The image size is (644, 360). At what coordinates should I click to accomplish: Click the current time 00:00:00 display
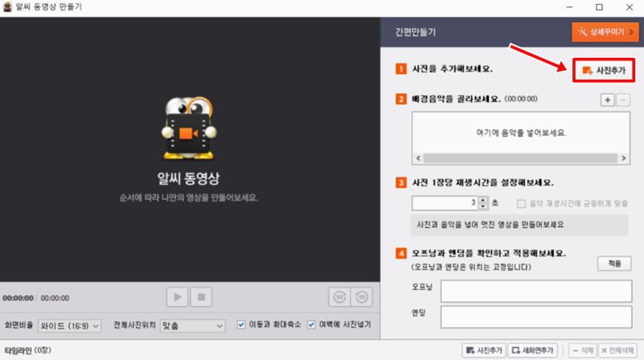[18, 298]
